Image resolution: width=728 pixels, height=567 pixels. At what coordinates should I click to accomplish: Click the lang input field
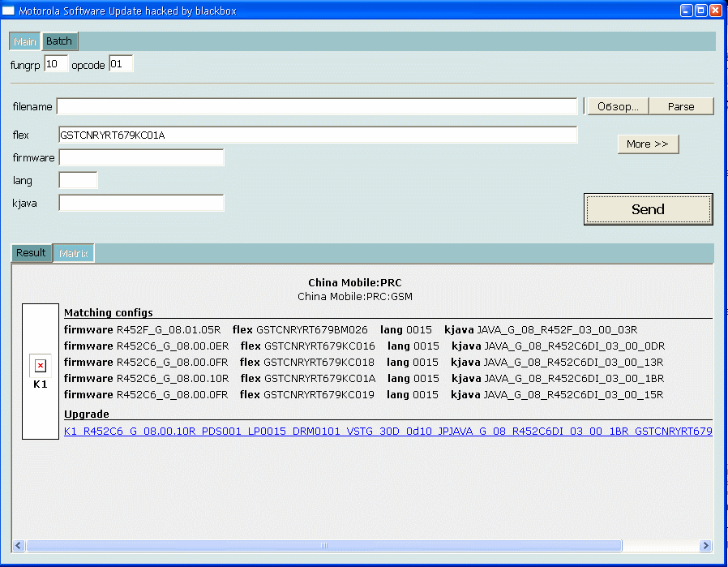pyautogui.click(x=78, y=180)
